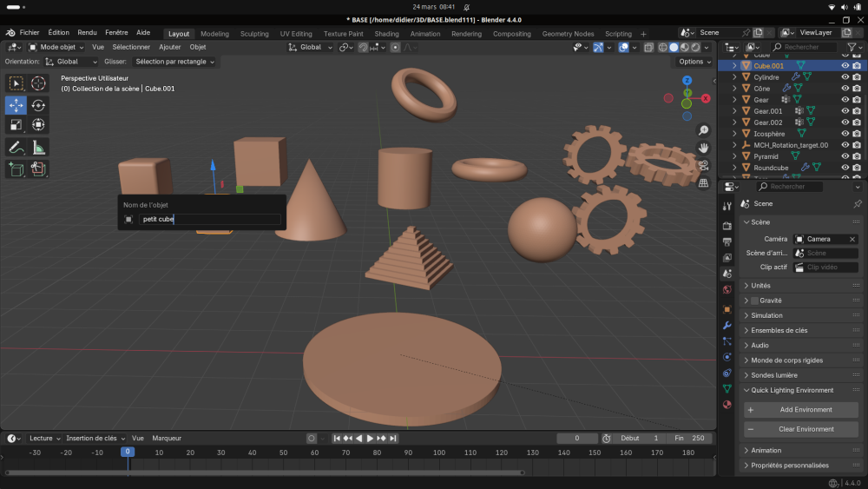Toggle the Gravité checkbox
Screen dimensions: 868x489
pyautogui.click(x=754, y=301)
